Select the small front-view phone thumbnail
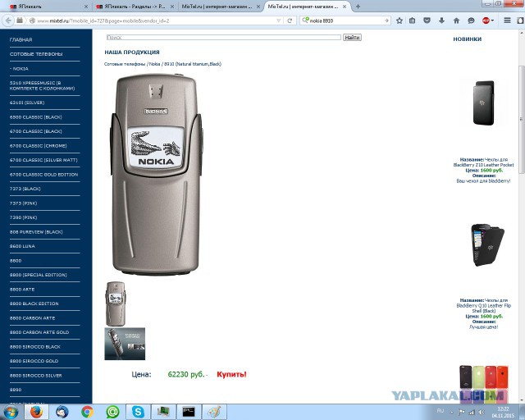525x420 pixels. click(x=116, y=304)
